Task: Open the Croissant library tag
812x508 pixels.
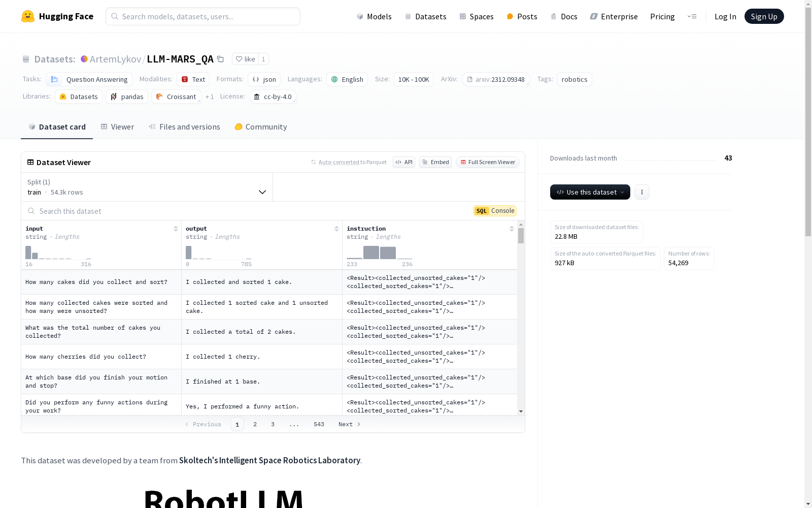Action: pos(176,97)
